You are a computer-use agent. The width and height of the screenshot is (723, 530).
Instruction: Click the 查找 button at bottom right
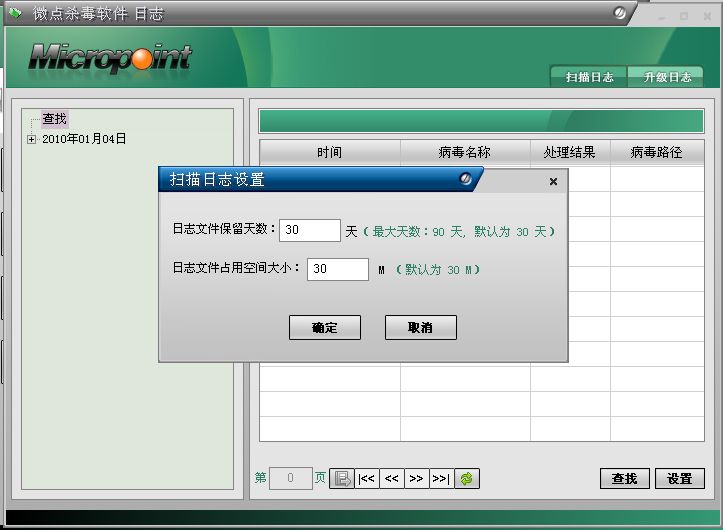coord(625,478)
